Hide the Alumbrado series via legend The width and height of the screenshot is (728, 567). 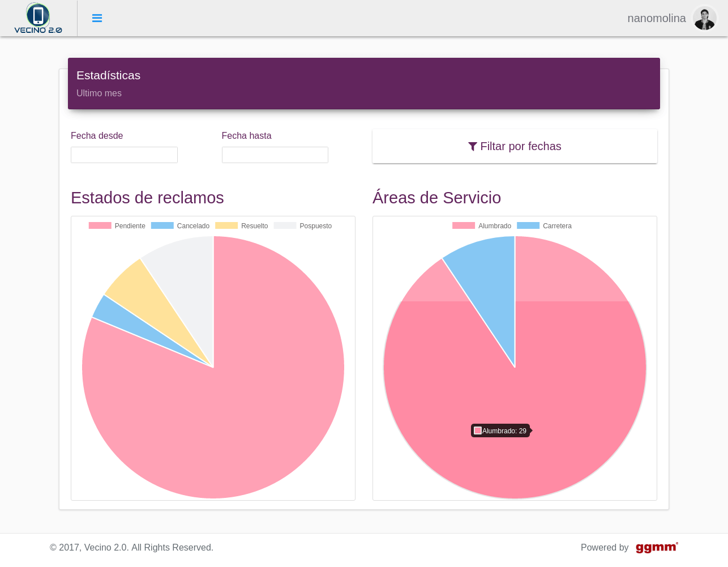click(482, 225)
